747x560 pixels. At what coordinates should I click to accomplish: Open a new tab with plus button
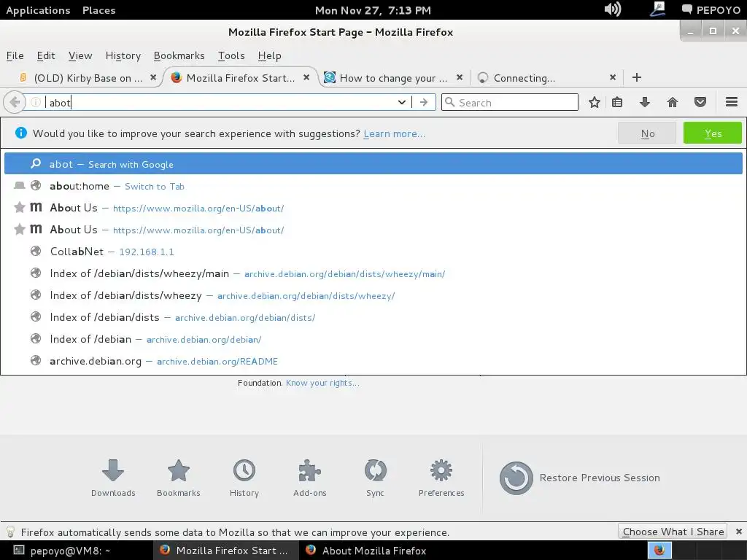click(x=636, y=77)
